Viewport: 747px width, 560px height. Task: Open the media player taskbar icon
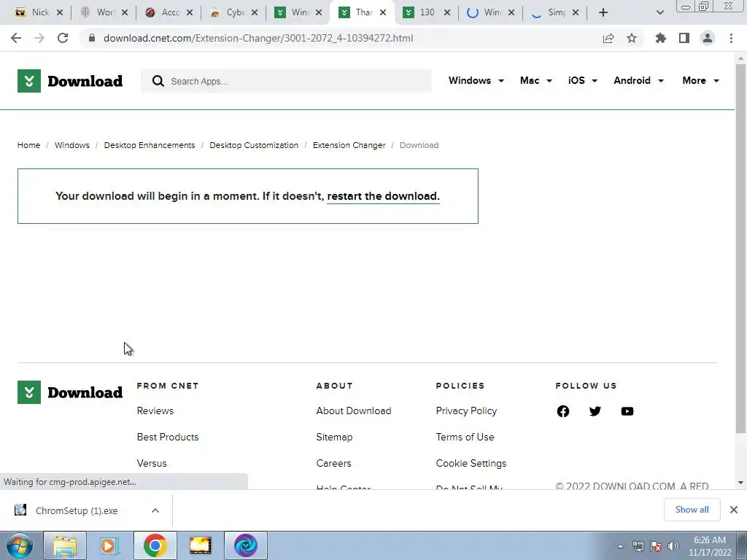click(x=109, y=545)
